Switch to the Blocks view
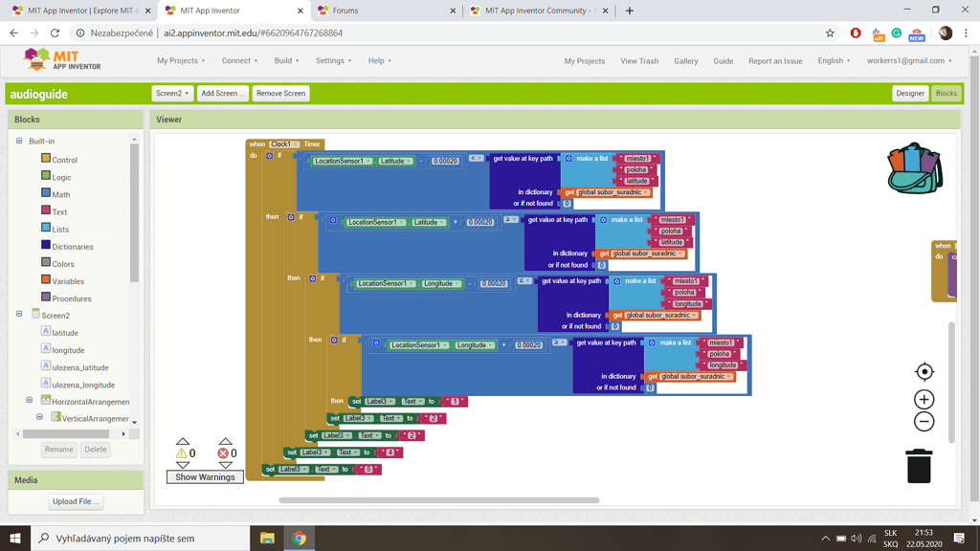This screenshot has height=551, width=980. click(x=946, y=94)
